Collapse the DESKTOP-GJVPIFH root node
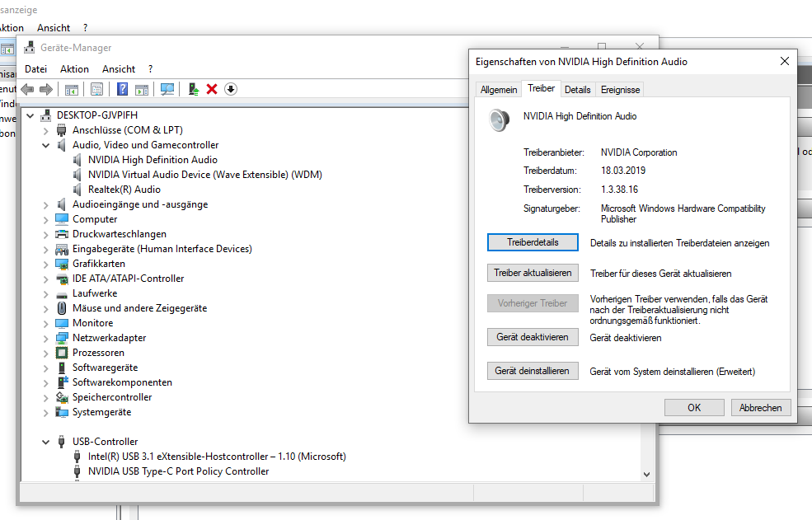The height and width of the screenshot is (520, 812). coord(30,115)
